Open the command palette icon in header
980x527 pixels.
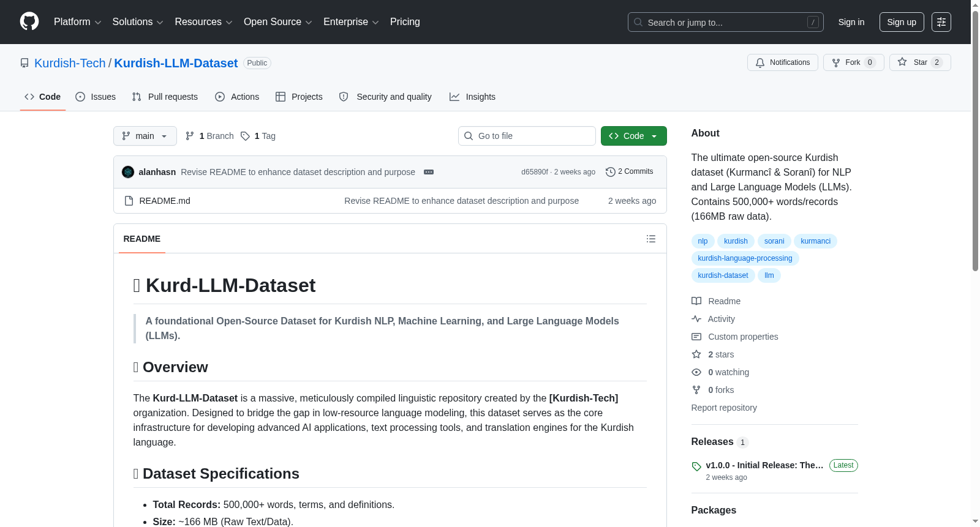tap(941, 22)
